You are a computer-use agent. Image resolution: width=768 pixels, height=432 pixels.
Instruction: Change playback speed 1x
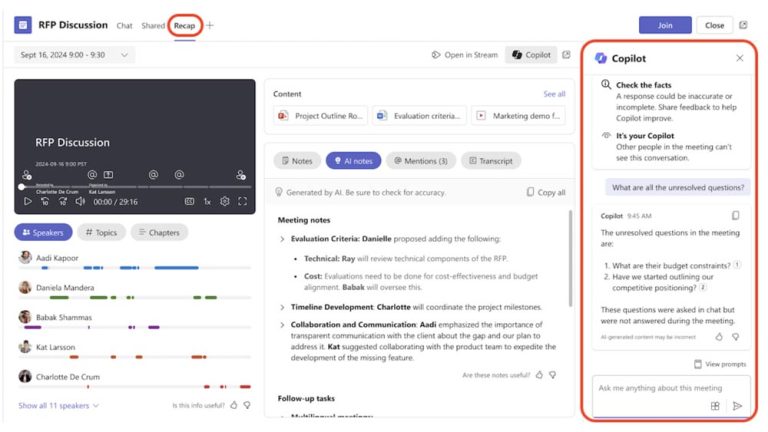pyautogui.click(x=207, y=201)
